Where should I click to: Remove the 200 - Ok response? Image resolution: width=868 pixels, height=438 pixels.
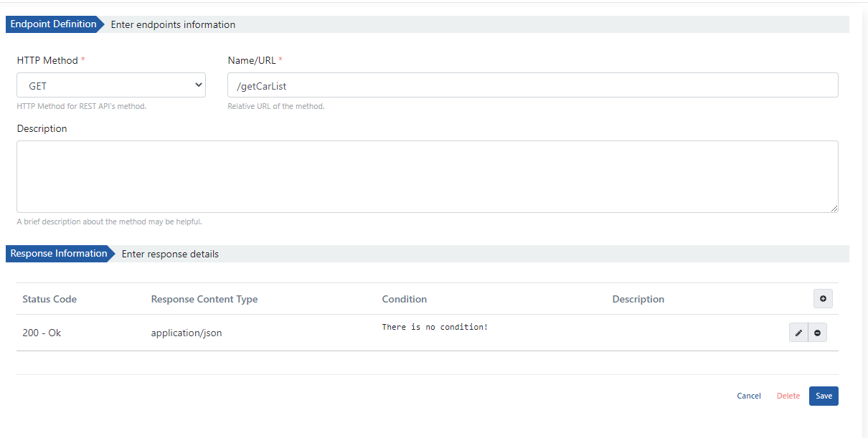click(817, 333)
